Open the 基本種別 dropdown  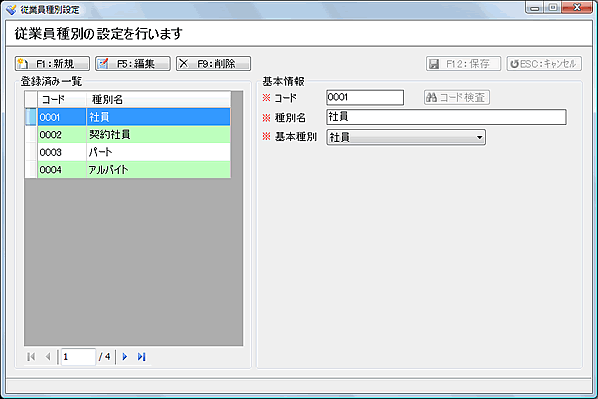406,137
